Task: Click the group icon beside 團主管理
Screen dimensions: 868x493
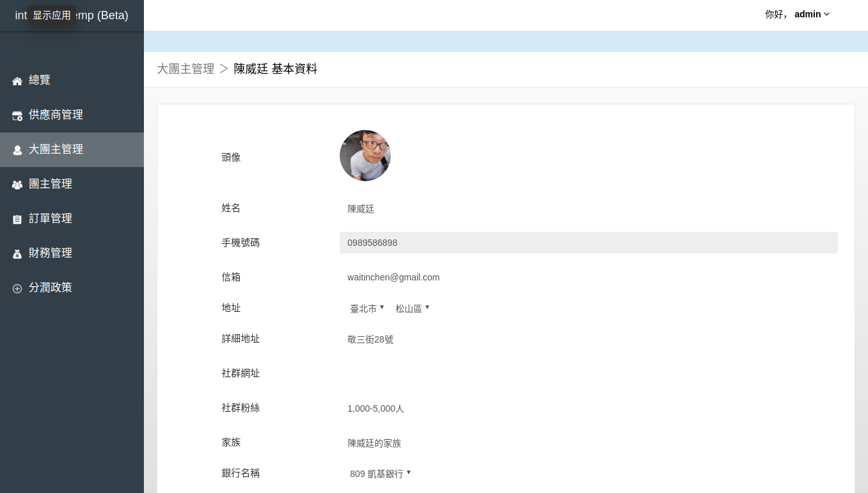Action: [x=17, y=184]
